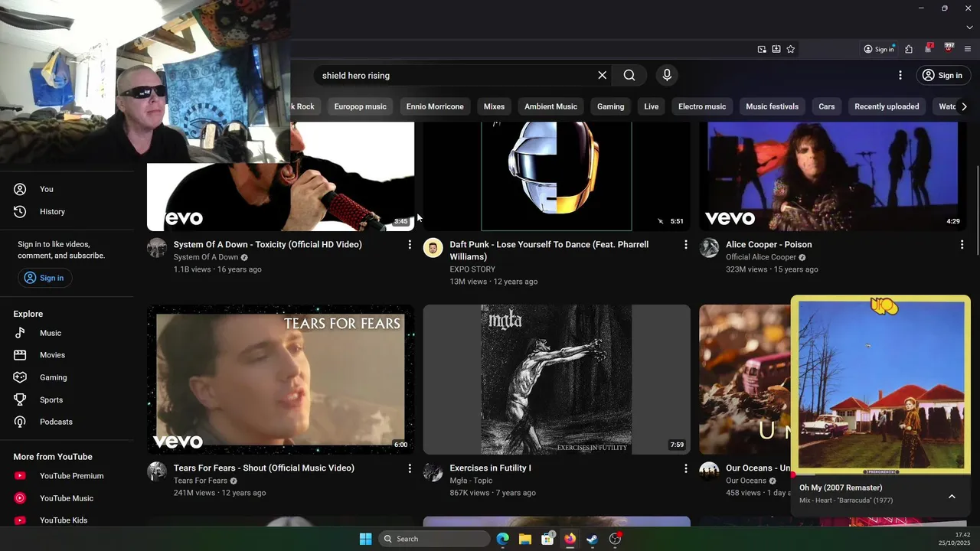Select the Cars filter chip
Screen dimensions: 980x551
point(827,106)
